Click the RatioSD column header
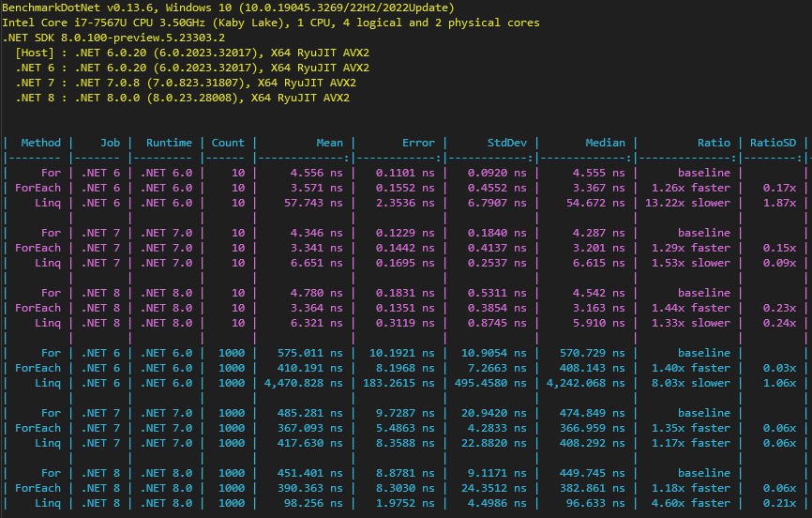 point(774,143)
